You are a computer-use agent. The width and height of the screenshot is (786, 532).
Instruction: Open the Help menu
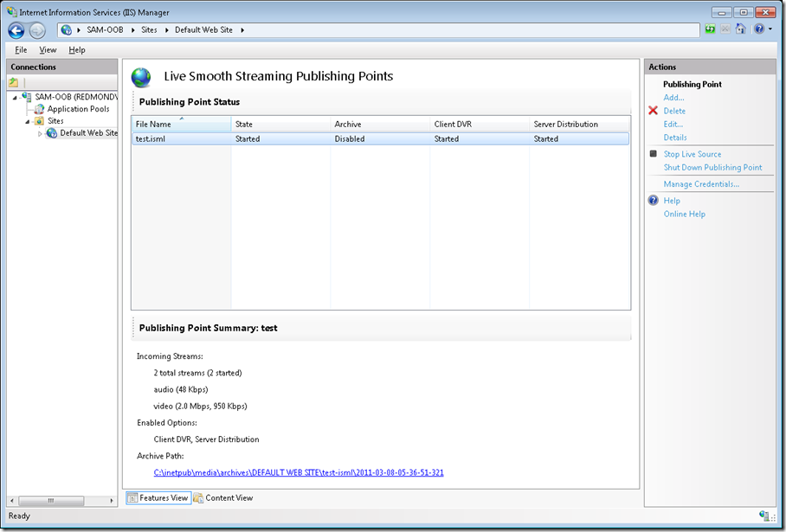point(77,49)
